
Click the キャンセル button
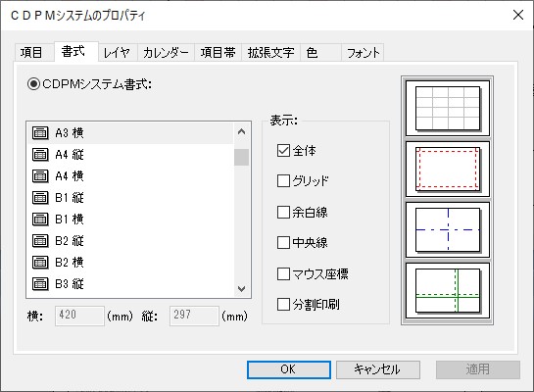378,369
